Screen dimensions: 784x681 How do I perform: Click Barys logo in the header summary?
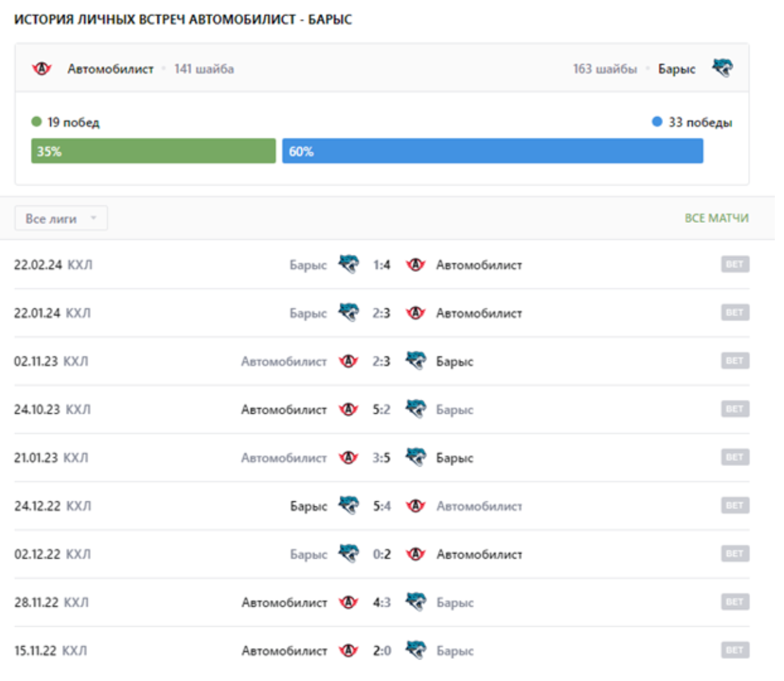722,68
